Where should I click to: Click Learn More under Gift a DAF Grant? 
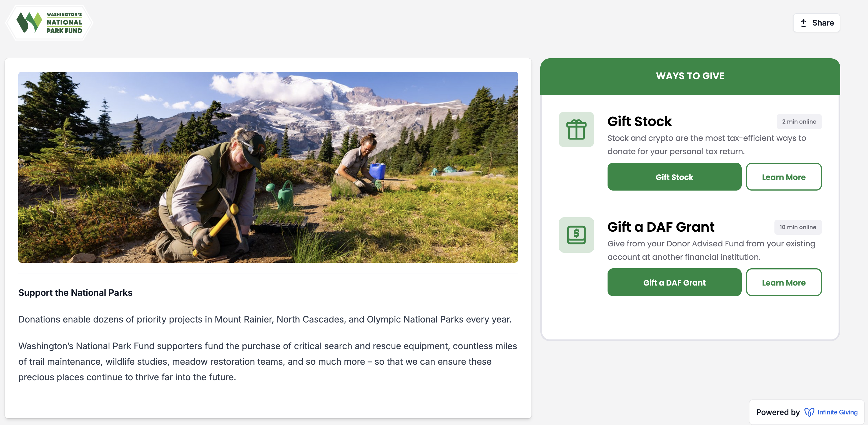(x=784, y=282)
